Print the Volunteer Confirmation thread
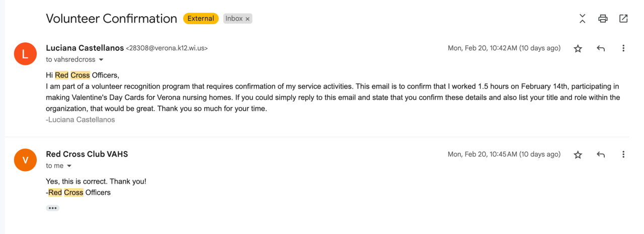Viewport: 644px width, 234px height. coord(603,19)
